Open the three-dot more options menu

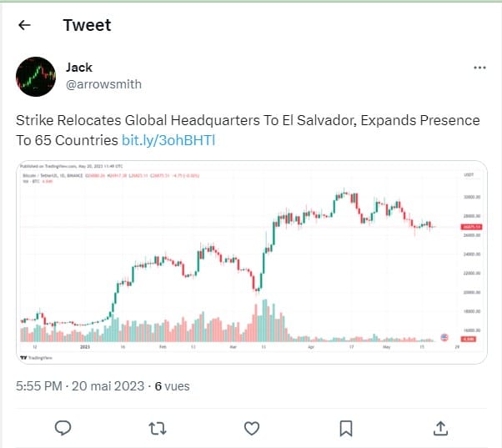click(479, 68)
